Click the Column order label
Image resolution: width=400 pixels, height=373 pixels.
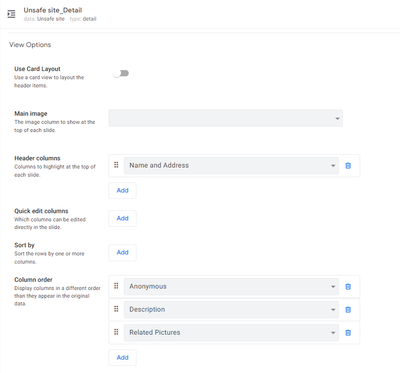point(33,280)
